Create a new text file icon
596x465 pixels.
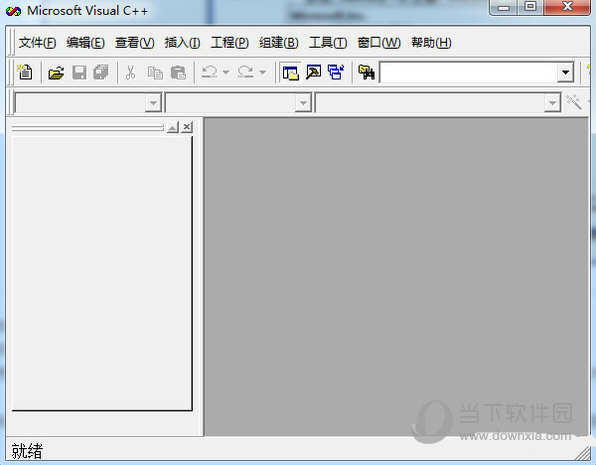[25, 72]
